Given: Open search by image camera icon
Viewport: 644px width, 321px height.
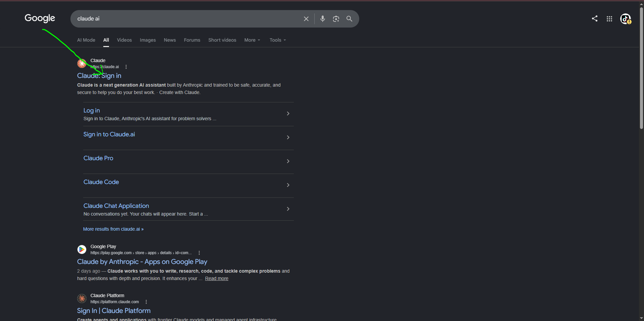Looking at the screenshot, I should tap(336, 19).
